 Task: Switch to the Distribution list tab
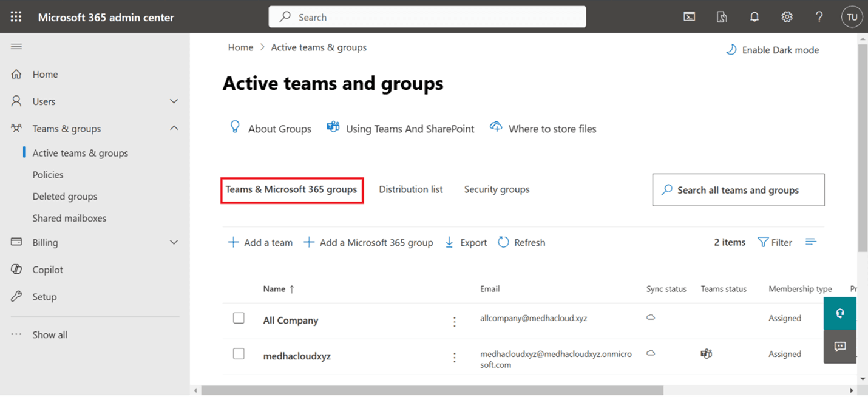coord(411,189)
